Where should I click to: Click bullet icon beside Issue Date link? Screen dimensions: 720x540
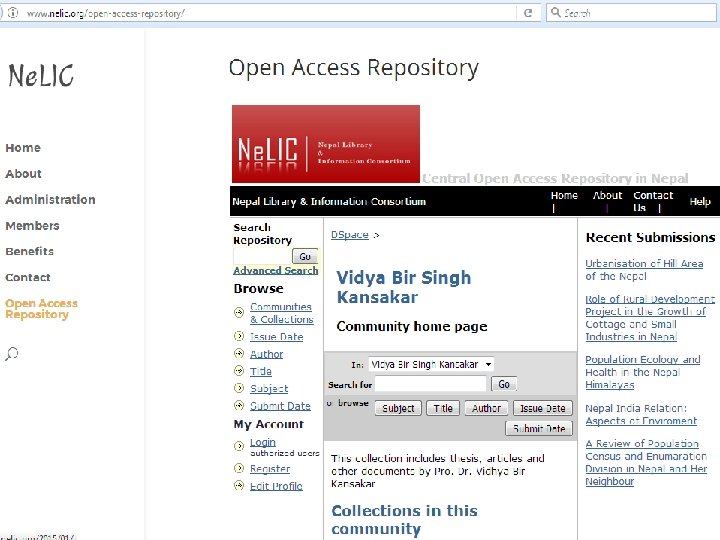click(x=239, y=336)
